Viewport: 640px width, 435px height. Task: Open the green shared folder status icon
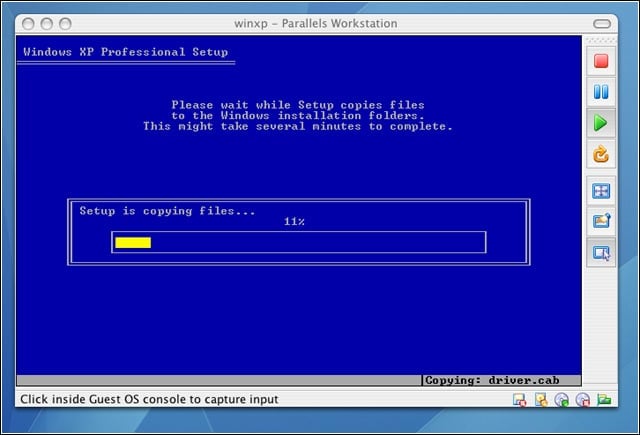pos(604,399)
